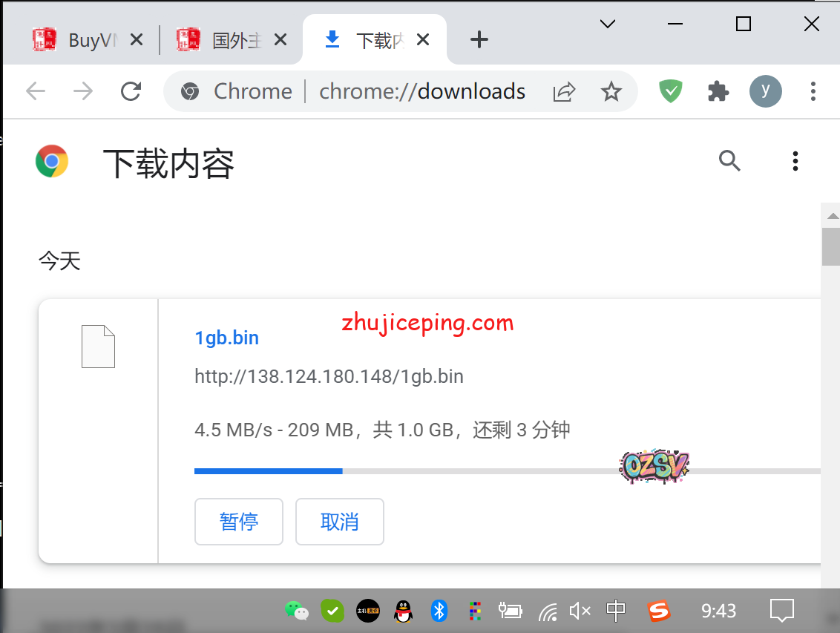The width and height of the screenshot is (840, 633).
Task: Expand the tab search chevron
Action: point(608,24)
